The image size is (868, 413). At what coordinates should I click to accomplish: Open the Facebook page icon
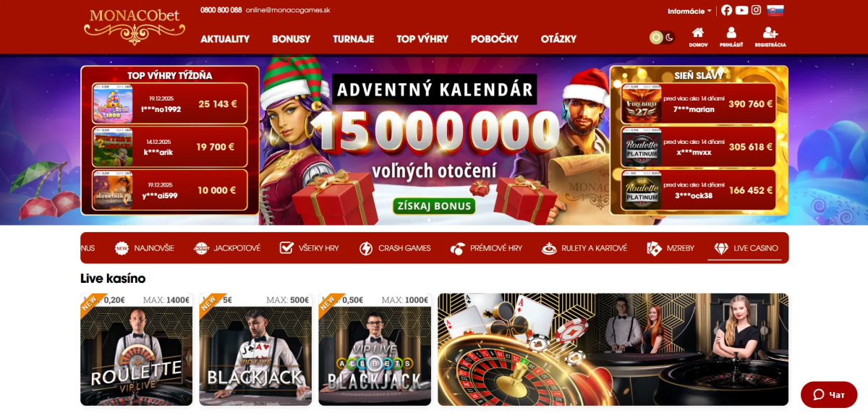pyautogui.click(x=726, y=10)
